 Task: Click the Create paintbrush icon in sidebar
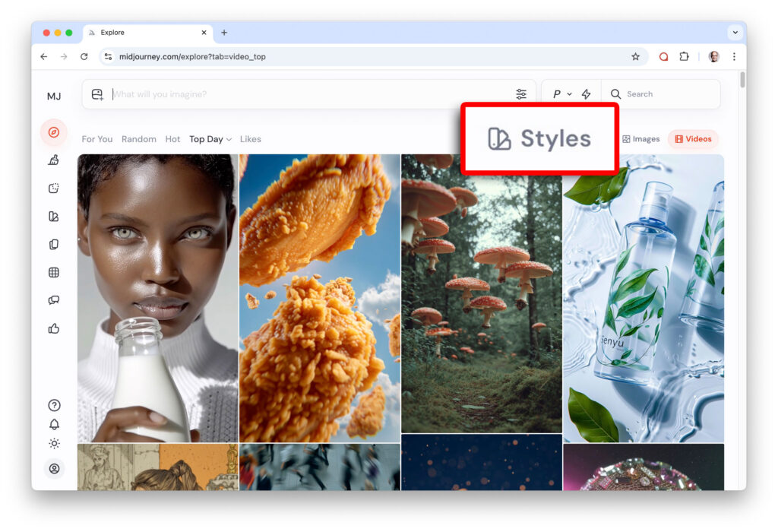point(53,160)
